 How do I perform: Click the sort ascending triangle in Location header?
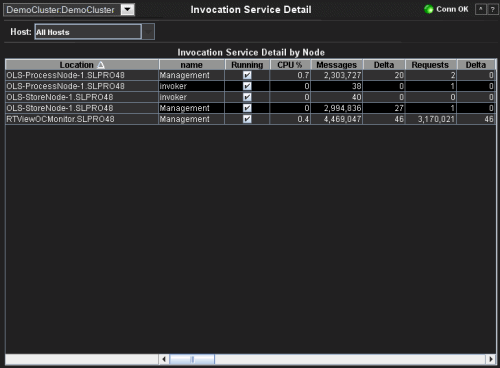coord(101,65)
